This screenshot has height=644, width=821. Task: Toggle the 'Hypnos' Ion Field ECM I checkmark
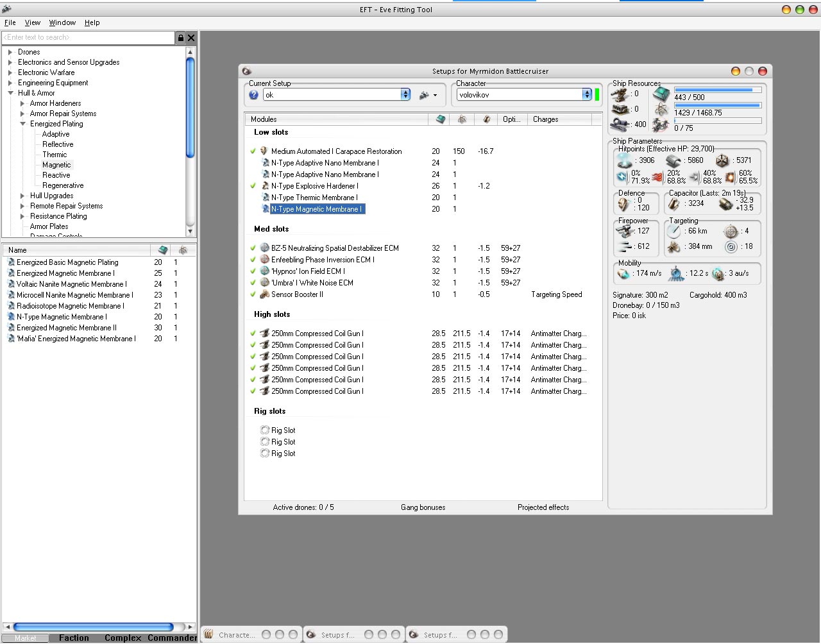click(x=253, y=271)
